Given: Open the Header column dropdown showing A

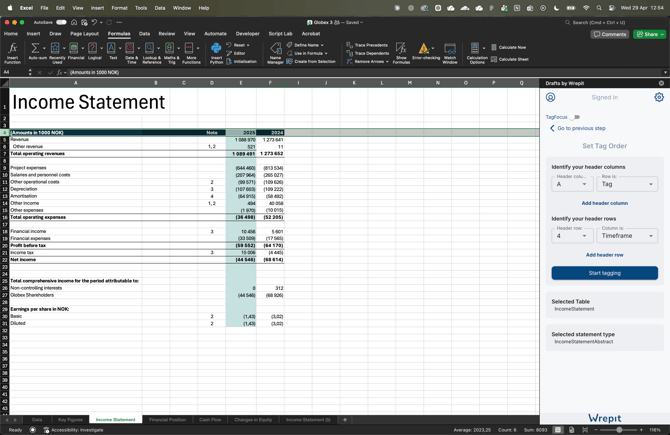Looking at the screenshot, I should [x=572, y=184].
